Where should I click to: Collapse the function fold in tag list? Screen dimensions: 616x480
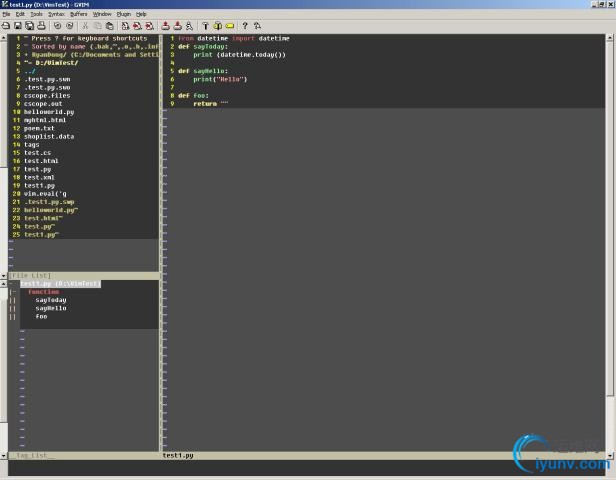point(13,292)
